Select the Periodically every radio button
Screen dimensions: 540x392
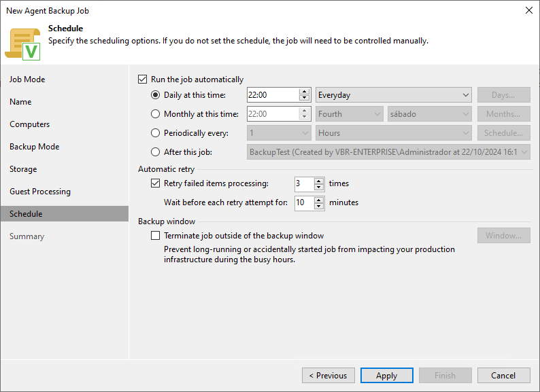pyautogui.click(x=156, y=133)
